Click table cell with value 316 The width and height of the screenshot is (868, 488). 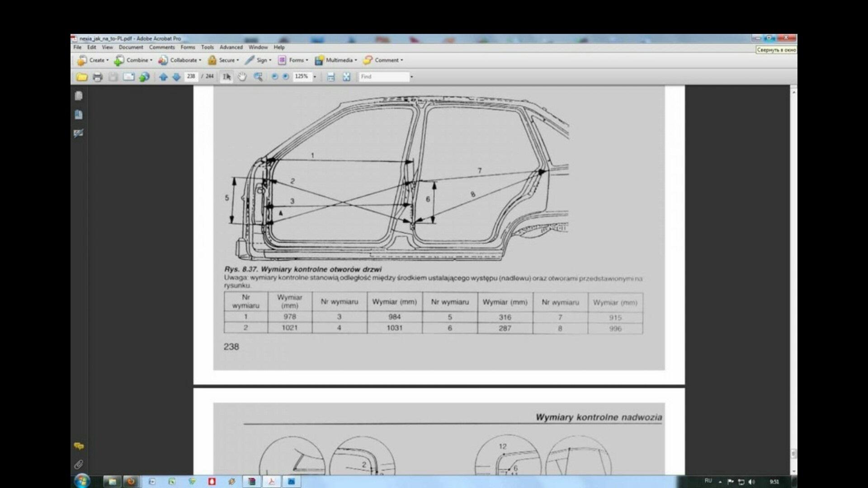tap(505, 317)
